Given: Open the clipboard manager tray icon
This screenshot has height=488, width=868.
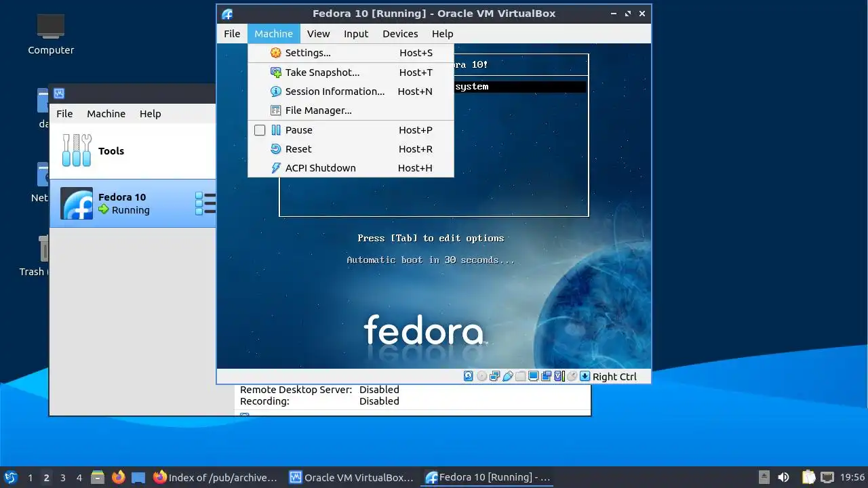Looking at the screenshot, I should [x=808, y=477].
